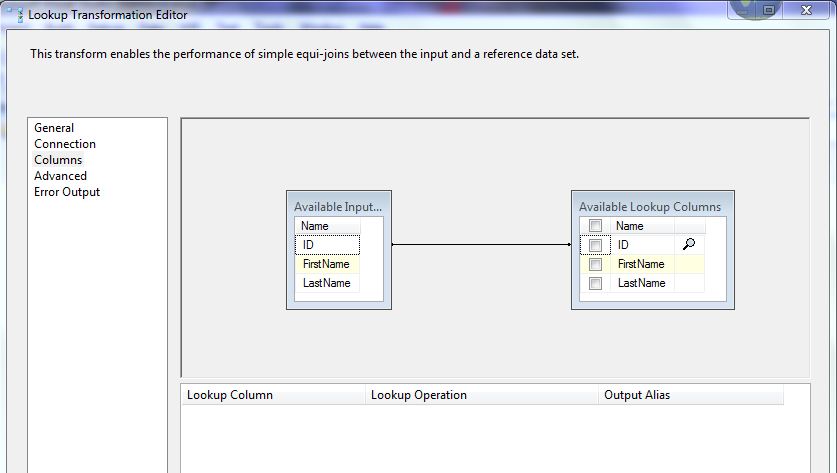Switch to the Connection page
This screenshot has height=473, width=837.
(x=65, y=144)
